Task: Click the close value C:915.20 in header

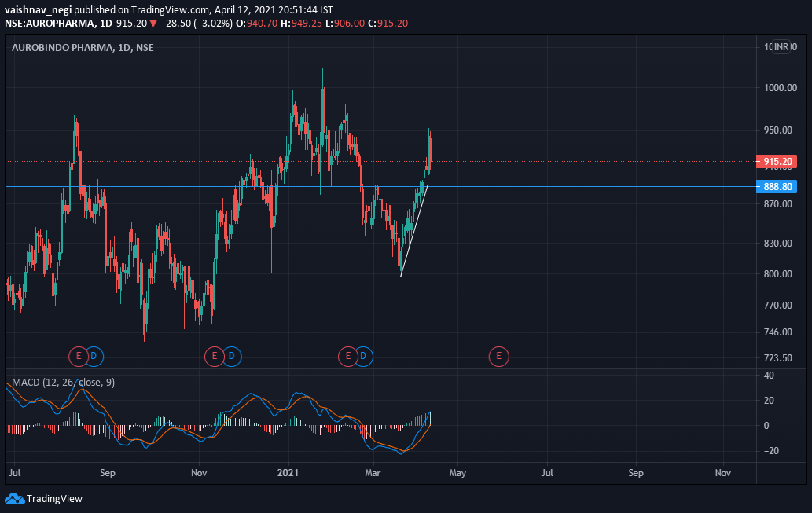Action: (x=388, y=24)
